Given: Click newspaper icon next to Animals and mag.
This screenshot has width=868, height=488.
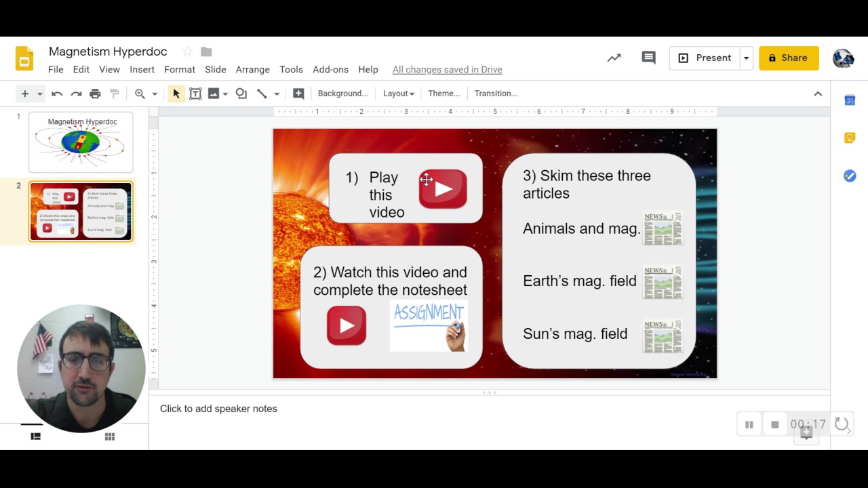Looking at the screenshot, I should click(x=663, y=228).
